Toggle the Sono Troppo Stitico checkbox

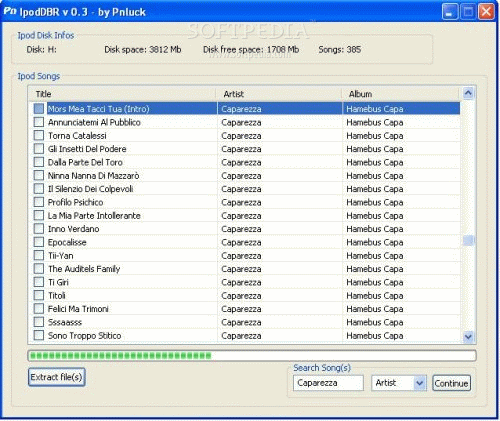[39, 335]
